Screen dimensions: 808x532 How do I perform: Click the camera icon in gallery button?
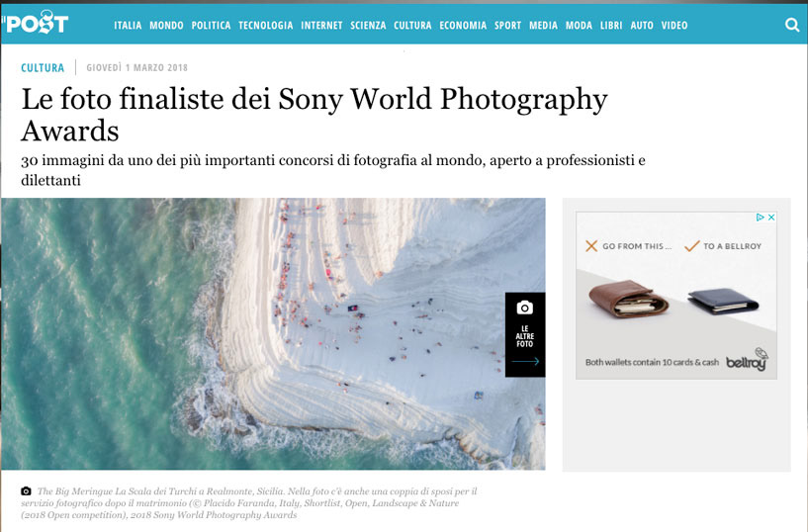(x=524, y=308)
